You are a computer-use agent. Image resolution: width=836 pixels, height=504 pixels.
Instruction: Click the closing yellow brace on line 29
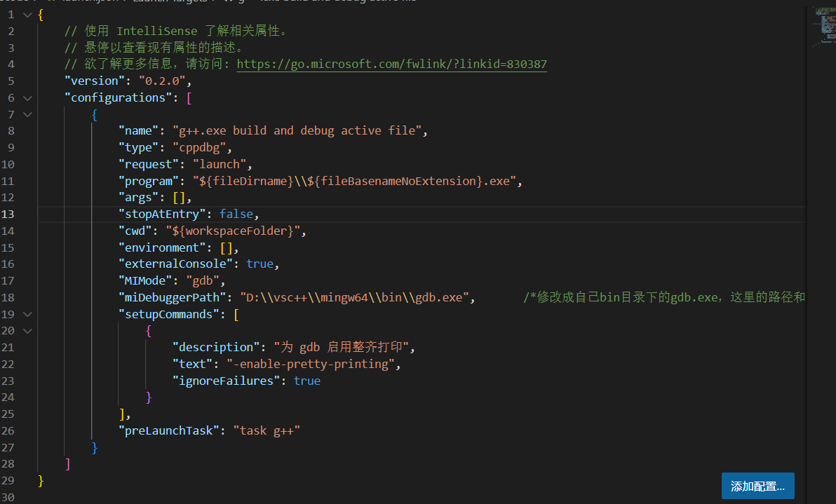pyautogui.click(x=41, y=481)
